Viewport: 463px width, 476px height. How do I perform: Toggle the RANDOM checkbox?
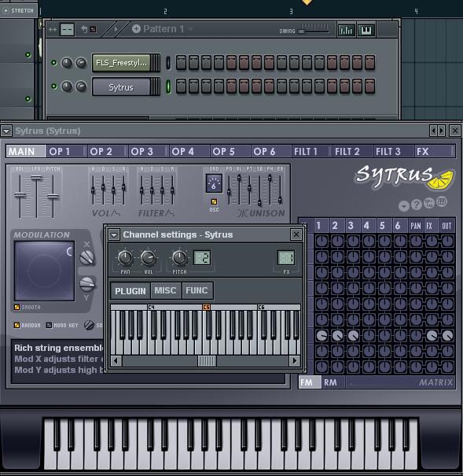(17, 326)
